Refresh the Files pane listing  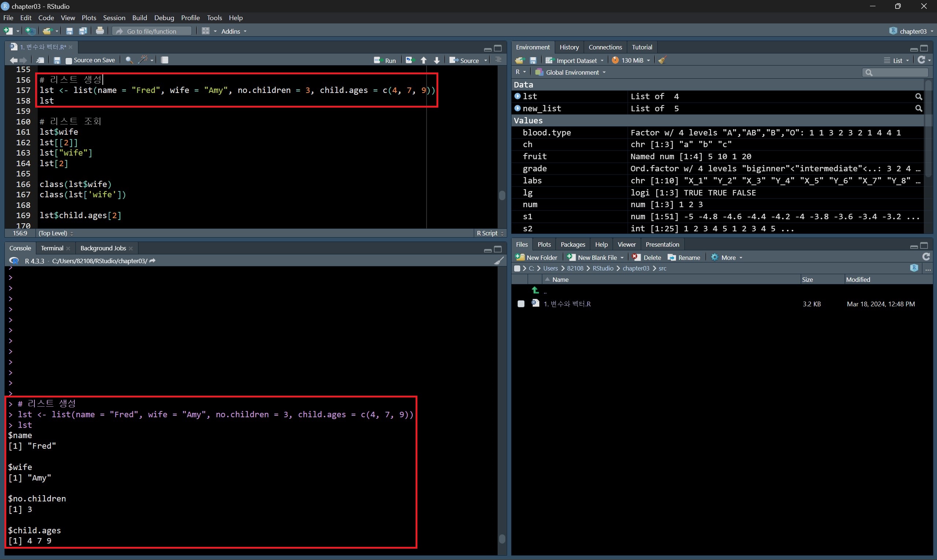pyautogui.click(x=926, y=257)
